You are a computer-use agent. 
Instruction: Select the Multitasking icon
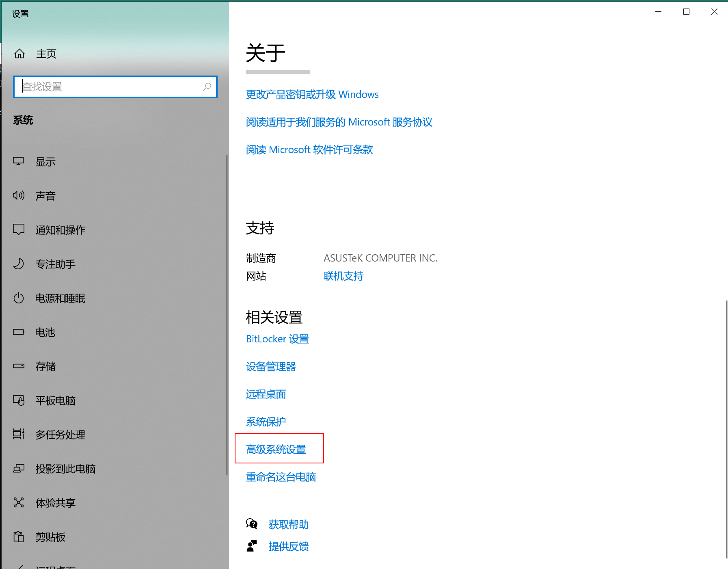[19, 435]
